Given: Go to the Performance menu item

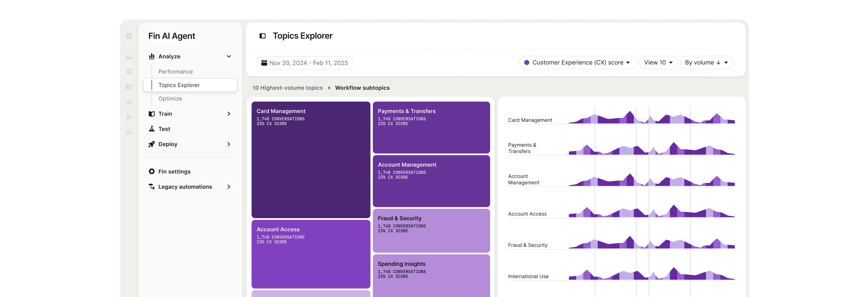Looking at the screenshot, I should pyautogui.click(x=176, y=71).
